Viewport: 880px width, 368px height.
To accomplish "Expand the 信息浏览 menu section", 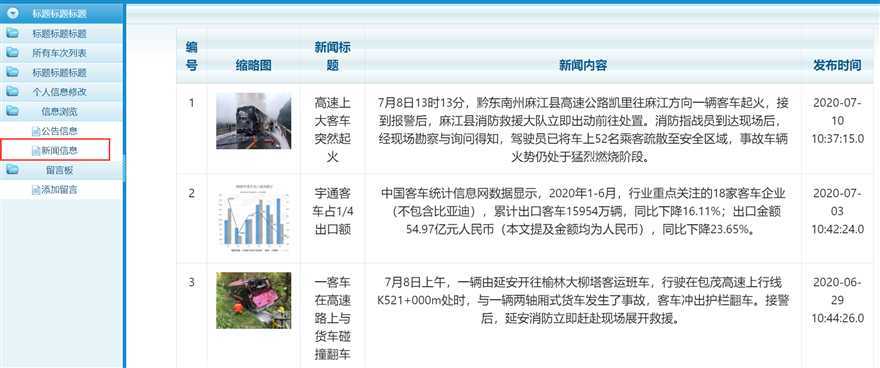I will [59, 111].
